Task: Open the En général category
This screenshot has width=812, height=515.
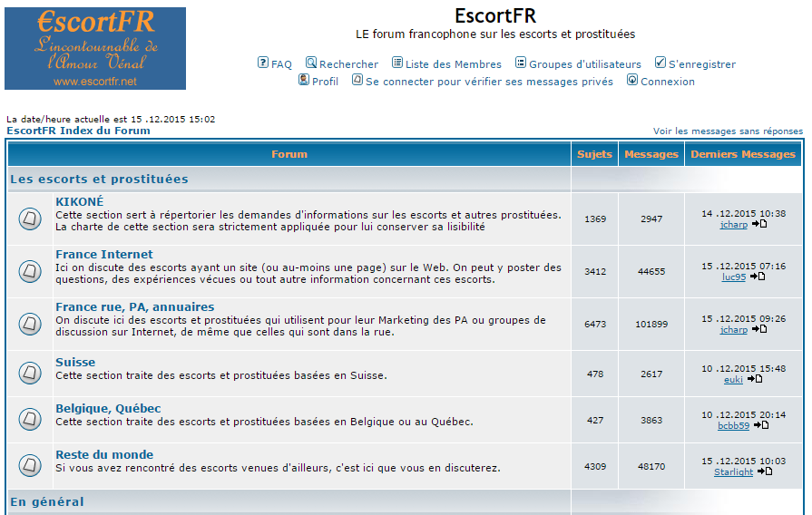Action: click(x=46, y=501)
